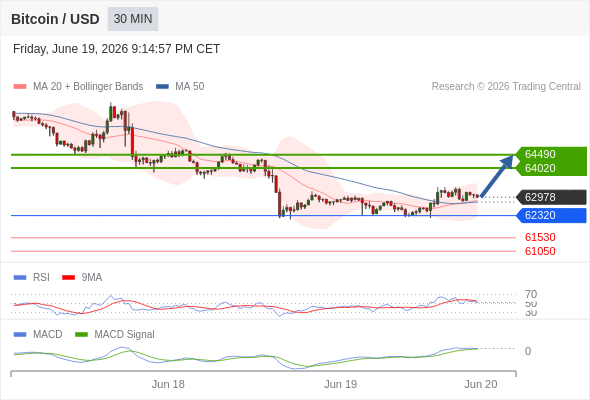Click the 30 MIN timeframe button
This screenshot has height=400, width=590.
pos(133,19)
